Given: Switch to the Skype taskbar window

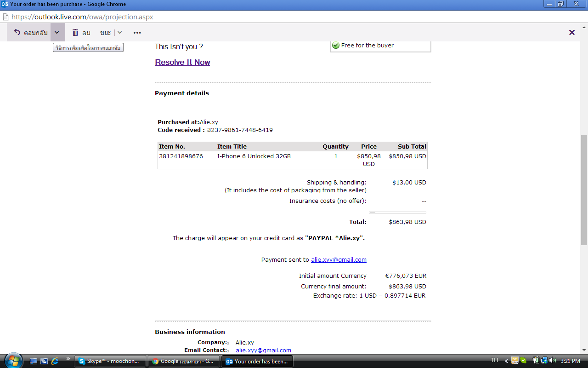Looking at the screenshot, I should pyautogui.click(x=111, y=361).
